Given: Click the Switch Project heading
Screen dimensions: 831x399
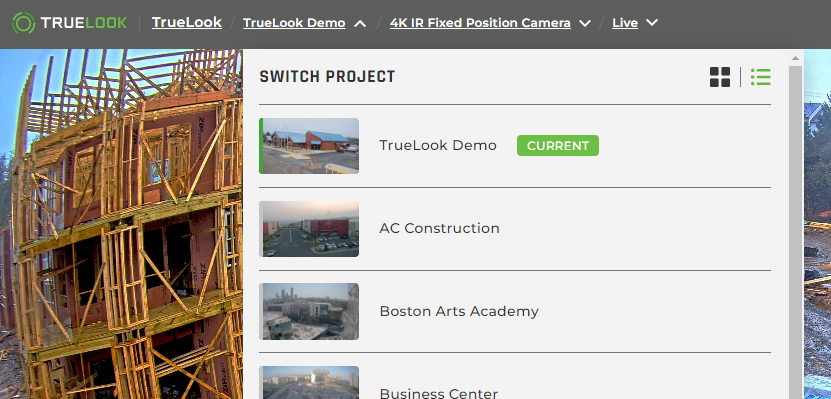Looking at the screenshot, I should coord(327,77).
